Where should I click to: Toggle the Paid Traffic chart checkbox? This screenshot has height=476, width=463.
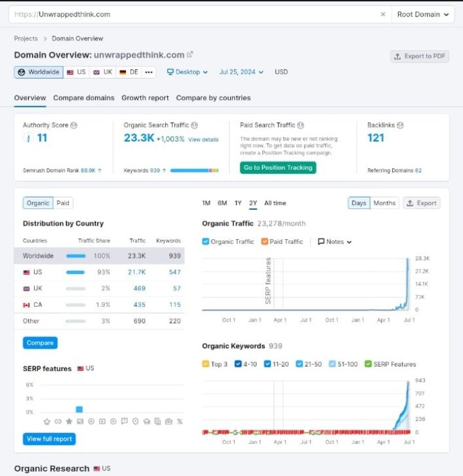[x=264, y=242]
